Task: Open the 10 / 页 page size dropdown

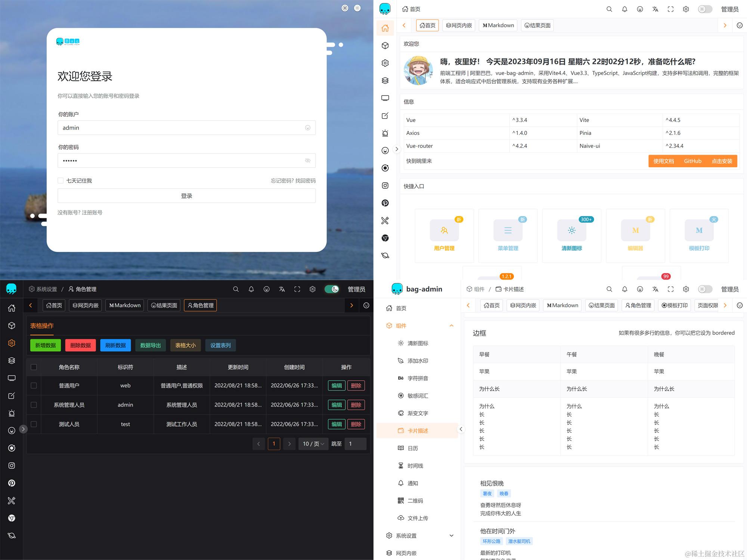Action: point(313,444)
